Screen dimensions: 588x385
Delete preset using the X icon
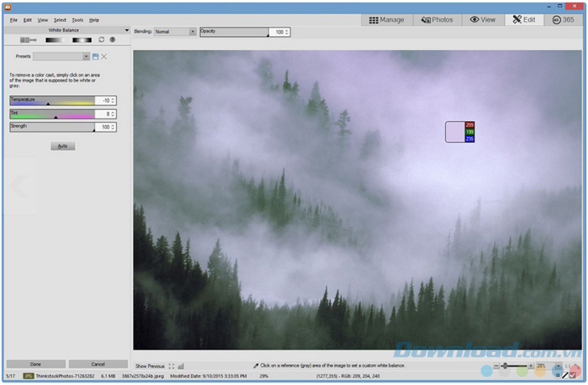104,56
